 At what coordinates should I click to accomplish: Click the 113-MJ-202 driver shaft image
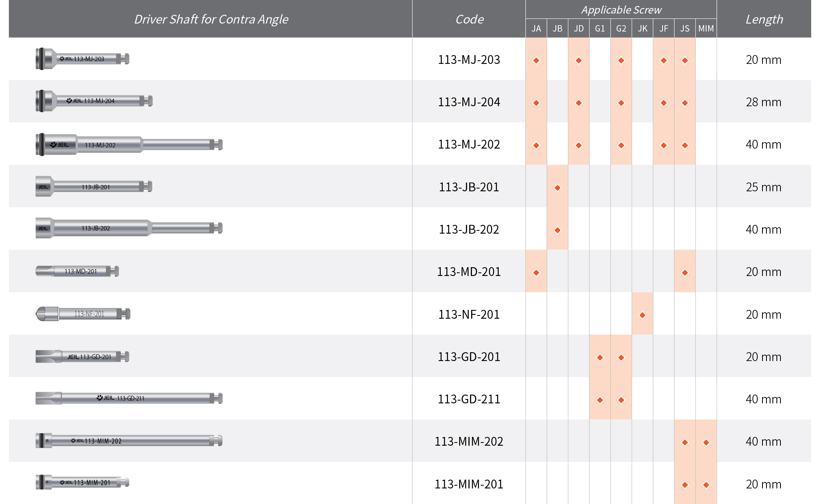[129, 145]
